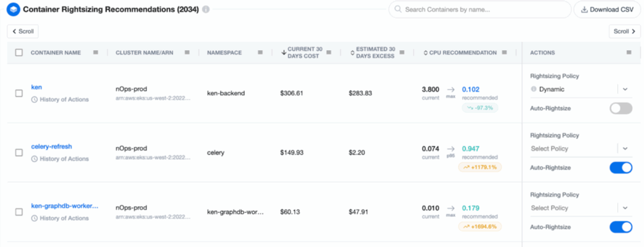Disable Auto-Rightsize for celery-refresh
The width and height of the screenshot is (644, 247).
coord(621,168)
